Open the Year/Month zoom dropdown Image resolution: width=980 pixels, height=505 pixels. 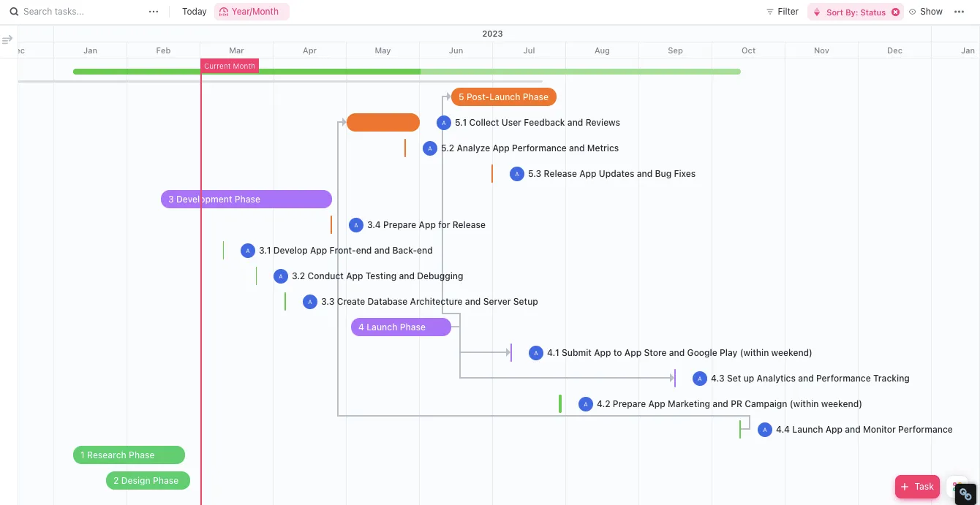click(x=251, y=12)
